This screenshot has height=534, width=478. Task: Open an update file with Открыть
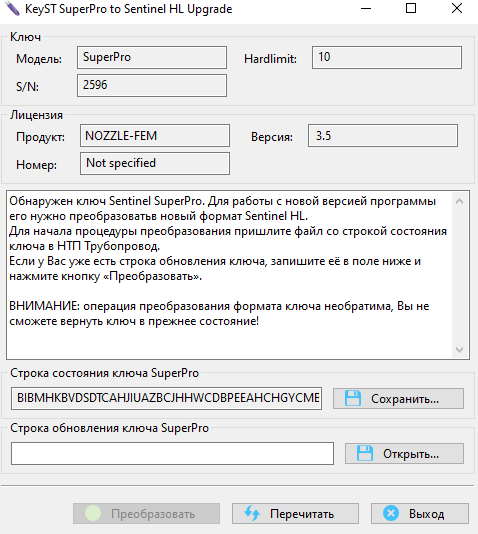pos(404,454)
